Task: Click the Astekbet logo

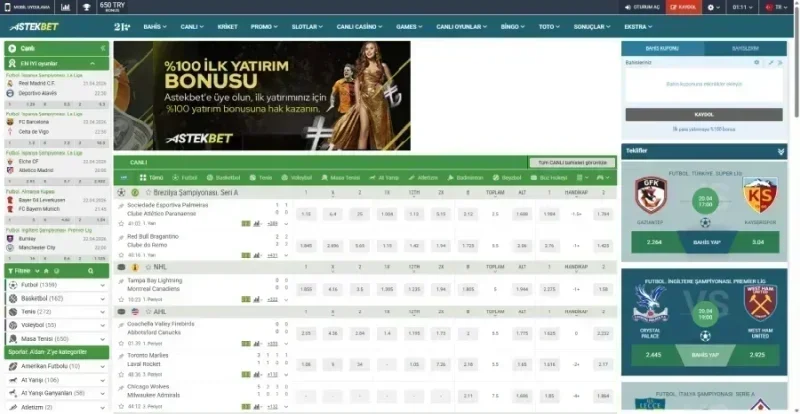Action: 35,27
